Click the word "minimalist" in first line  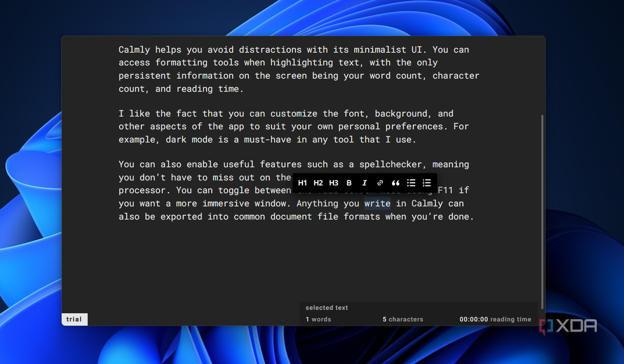(x=380, y=50)
